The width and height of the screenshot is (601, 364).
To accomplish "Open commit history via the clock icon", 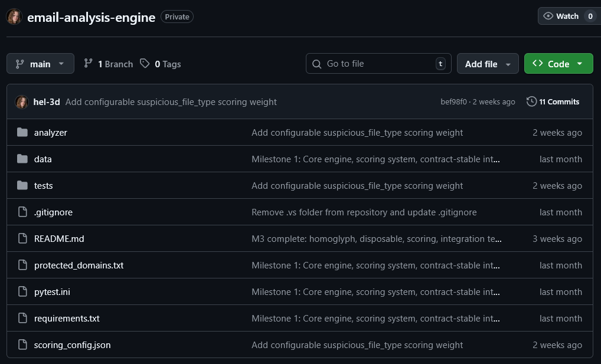I will click(531, 101).
